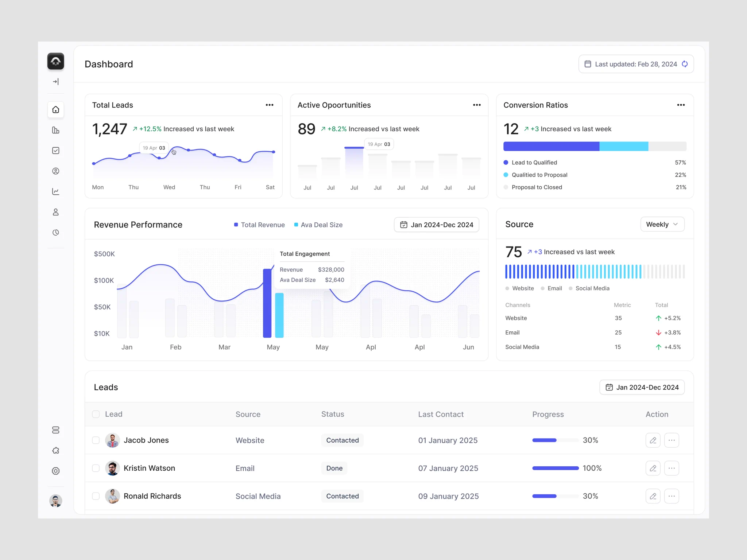Open the Weekly dropdown in Source card
This screenshot has width=747, height=560.
click(662, 224)
